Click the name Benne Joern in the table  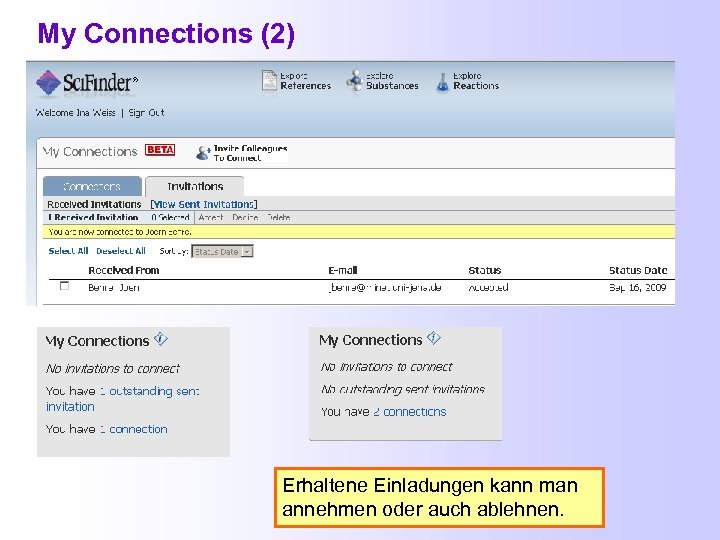click(114, 287)
